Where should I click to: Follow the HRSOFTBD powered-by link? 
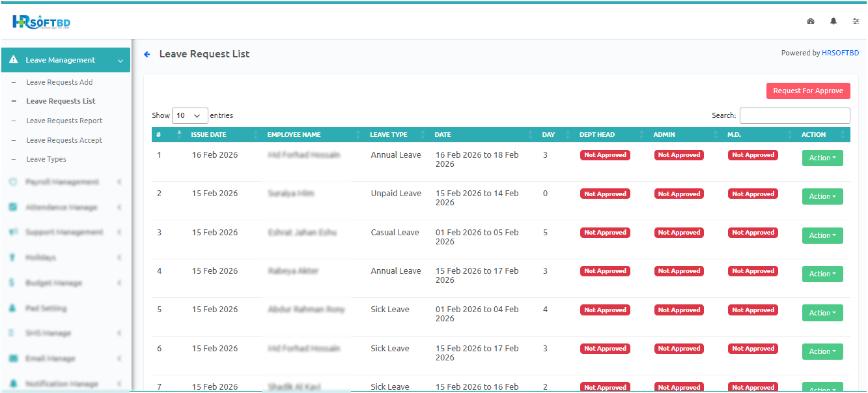pyautogui.click(x=840, y=53)
